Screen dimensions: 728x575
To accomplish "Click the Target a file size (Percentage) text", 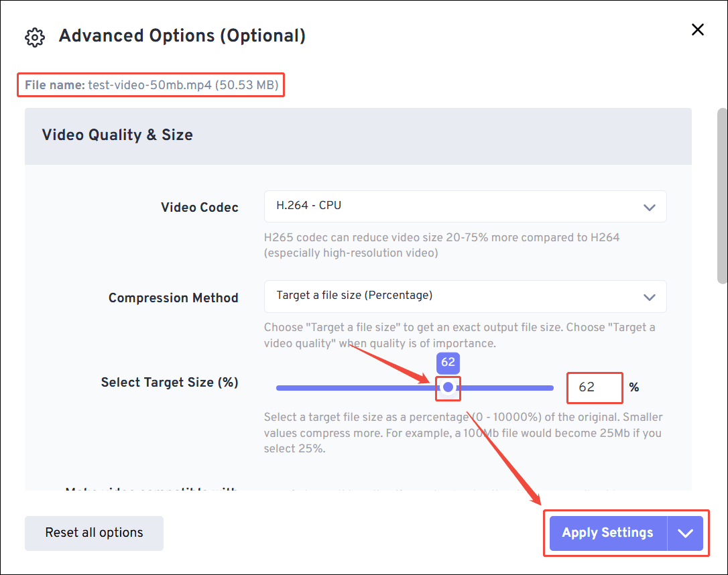I will [355, 296].
